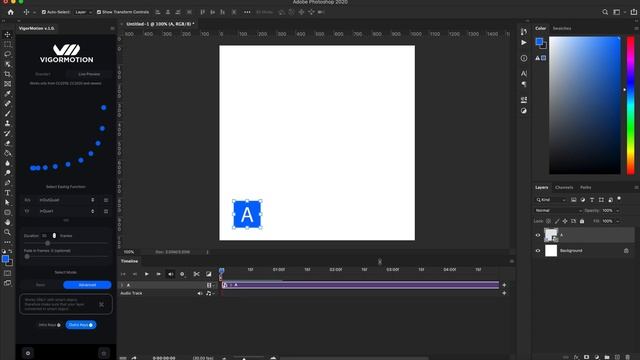Add media to A track plus button
Image resolution: width=640 pixels, height=360 pixels.
tap(504, 285)
